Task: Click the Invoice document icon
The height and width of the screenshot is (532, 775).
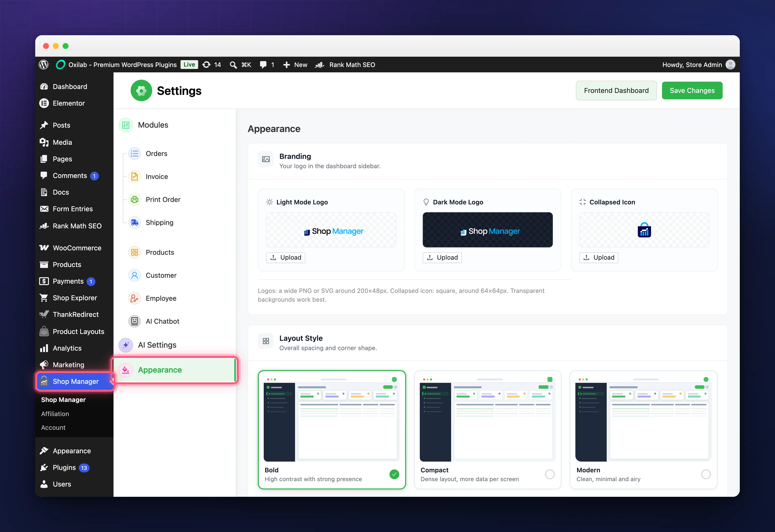Action: click(134, 177)
